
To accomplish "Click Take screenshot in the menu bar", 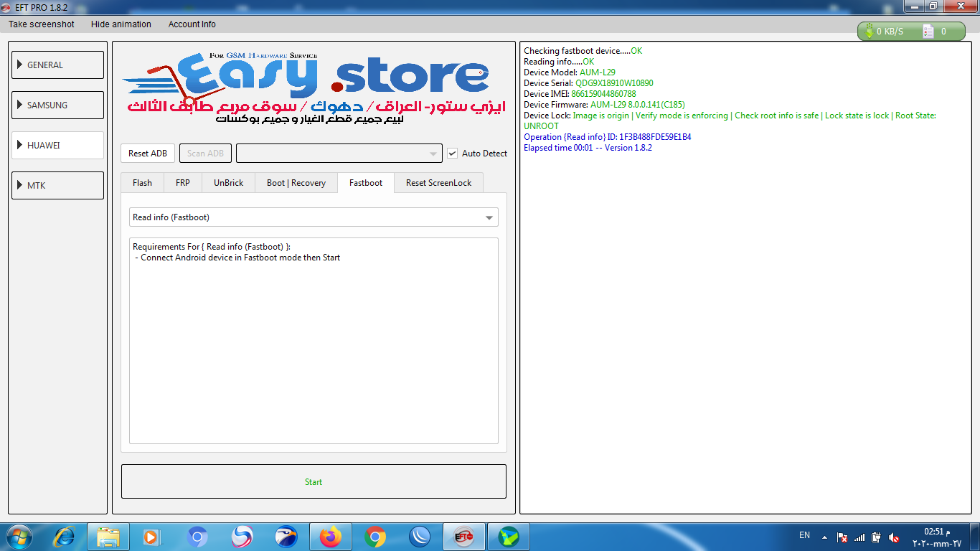I will pyautogui.click(x=42, y=24).
